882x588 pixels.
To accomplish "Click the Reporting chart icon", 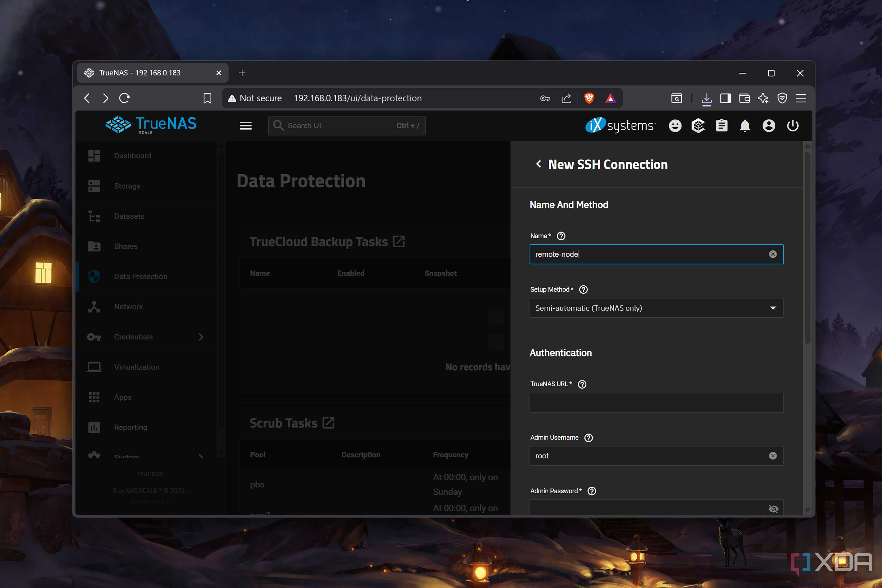I will 94,427.
